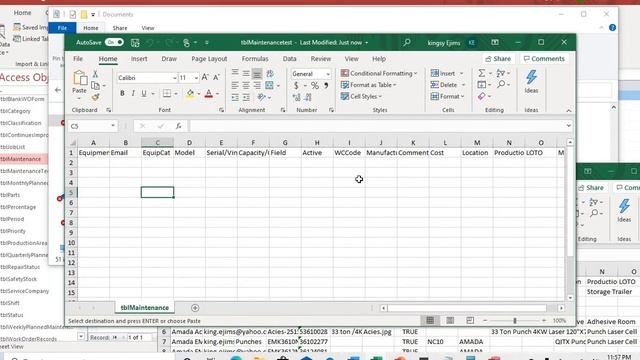
Task: Open the font size dropdown
Action: pyautogui.click(x=196, y=78)
